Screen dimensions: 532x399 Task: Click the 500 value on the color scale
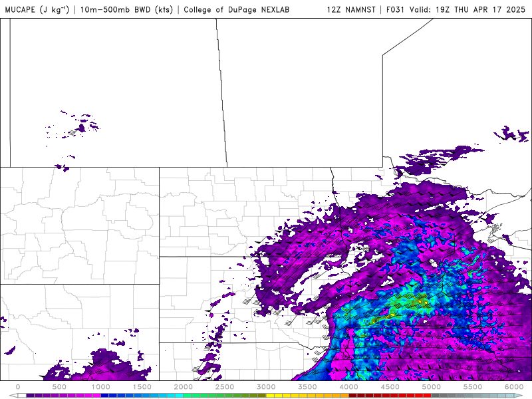59,387
